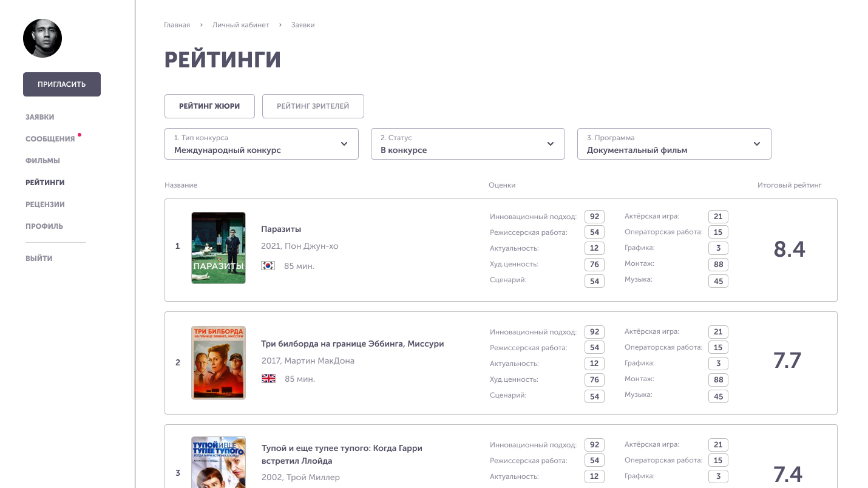Click the ПРИГЛАСИТЬ button
Image resolution: width=868 pixels, height=488 pixels.
click(62, 84)
